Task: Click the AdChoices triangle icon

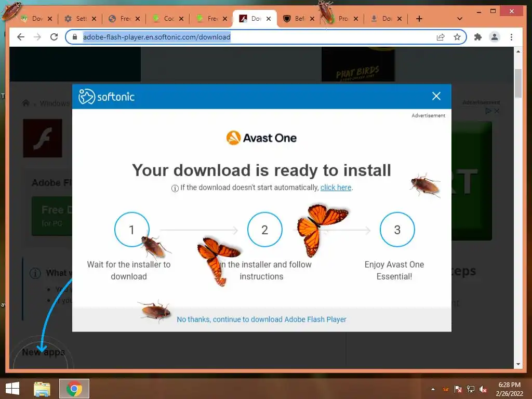Action: [488, 111]
